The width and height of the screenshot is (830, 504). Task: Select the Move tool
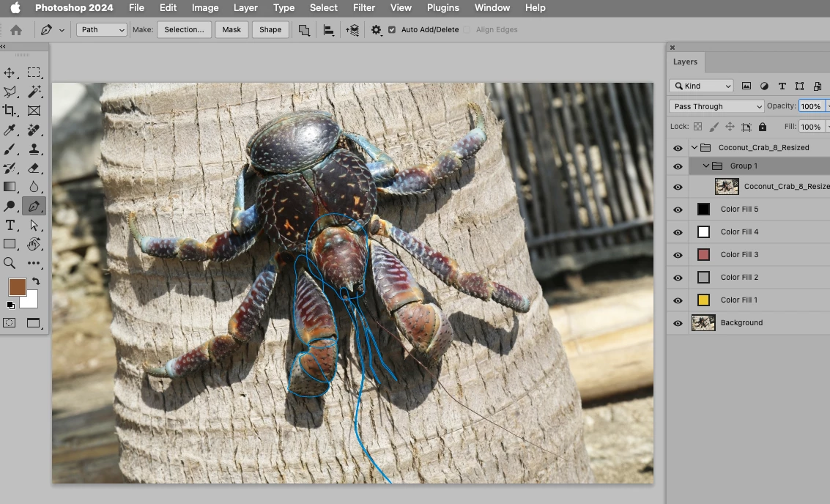click(10, 73)
